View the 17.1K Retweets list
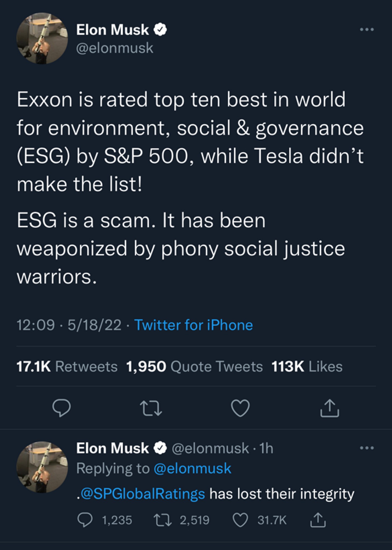The width and height of the screenshot is (392, 550). point(67,367)
